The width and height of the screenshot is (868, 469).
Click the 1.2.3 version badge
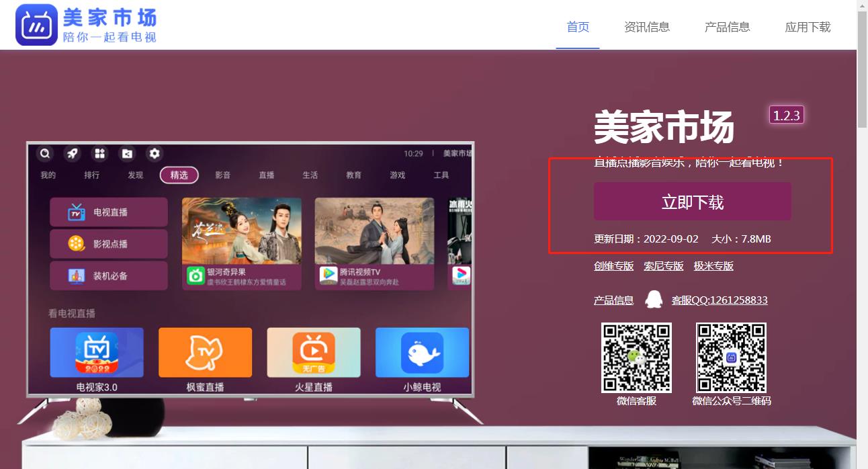click(x=787, y=115)
